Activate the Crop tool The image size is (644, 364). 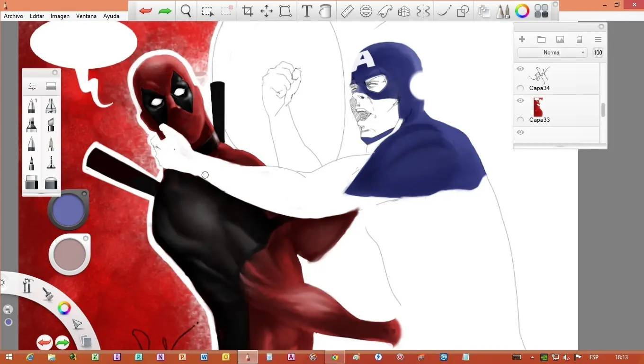coord(247,11)
